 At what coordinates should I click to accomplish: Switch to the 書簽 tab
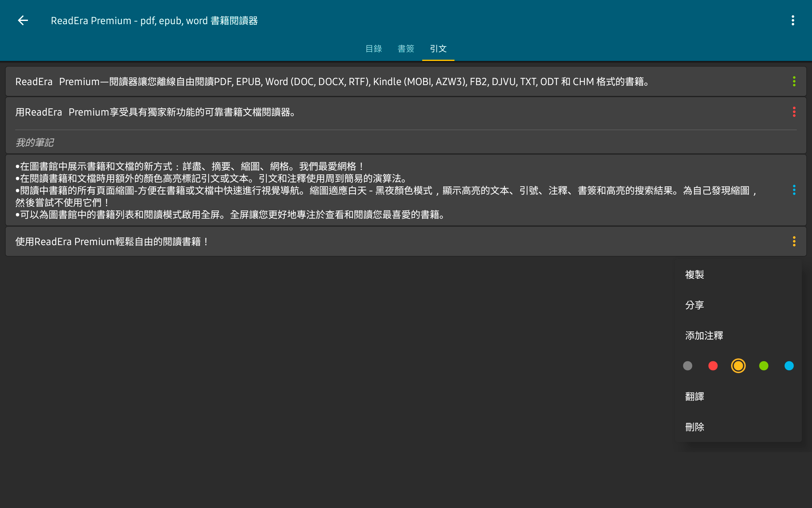(x=406, y=49)
